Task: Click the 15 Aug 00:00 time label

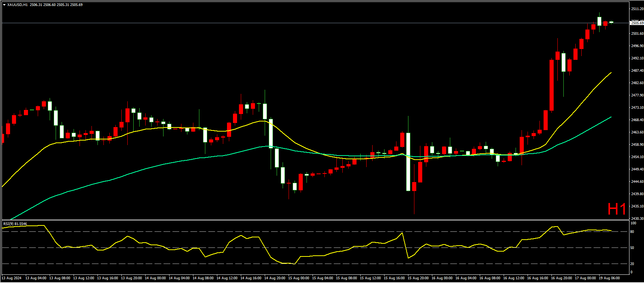Action: pos(299,278)
